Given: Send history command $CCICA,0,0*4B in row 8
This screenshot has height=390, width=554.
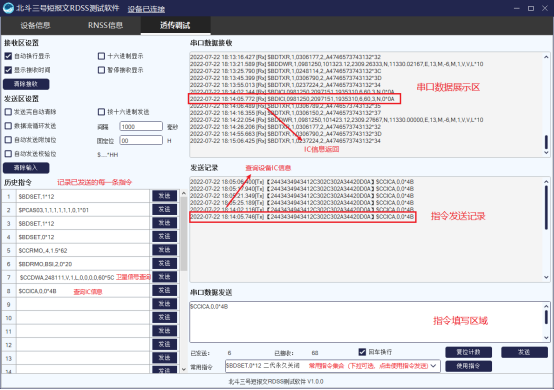Looking at the screenshot, I should coord(164,290).
